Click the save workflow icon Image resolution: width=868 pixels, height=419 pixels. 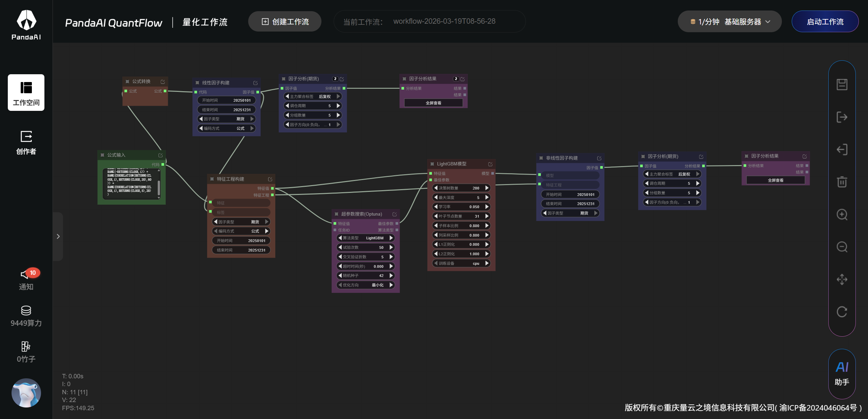click(842, 84)
